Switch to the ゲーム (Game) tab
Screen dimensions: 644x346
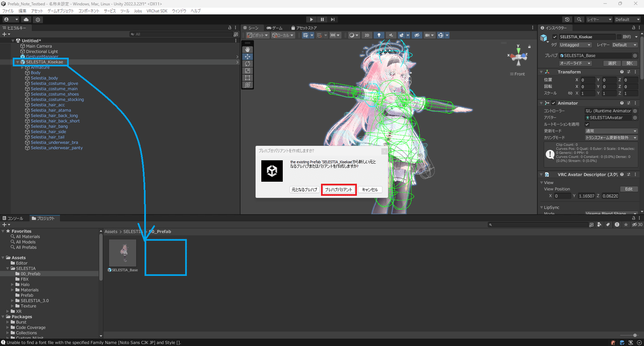(x=277, y=27)
